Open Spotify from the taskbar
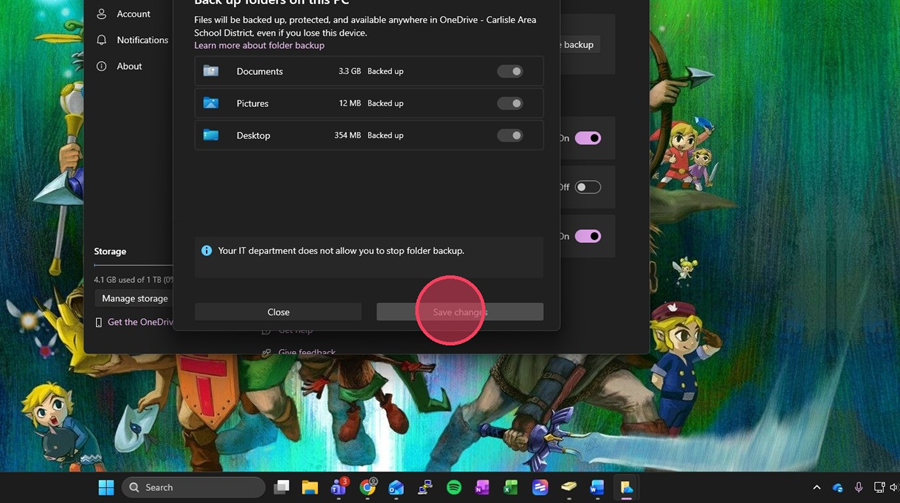The height and width of the screenshot is (503, 900). tap(454, 487)
